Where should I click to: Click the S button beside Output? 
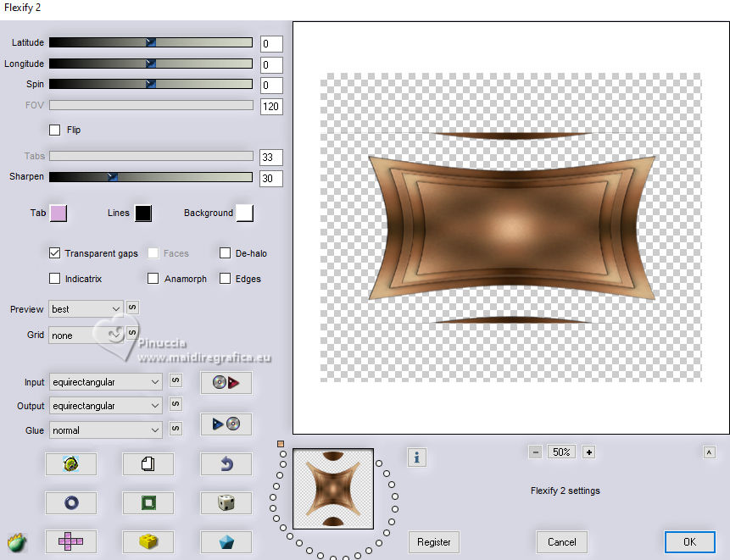point(176,404)
